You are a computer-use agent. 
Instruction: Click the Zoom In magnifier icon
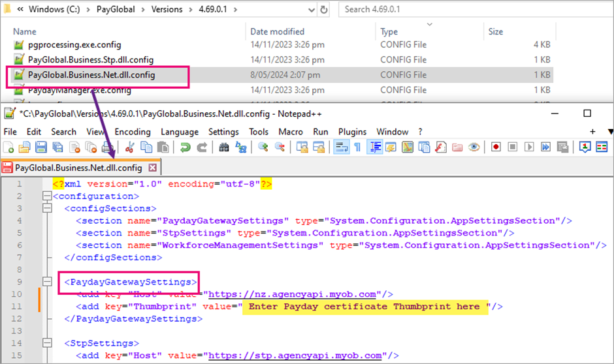[x=264, y=147]
